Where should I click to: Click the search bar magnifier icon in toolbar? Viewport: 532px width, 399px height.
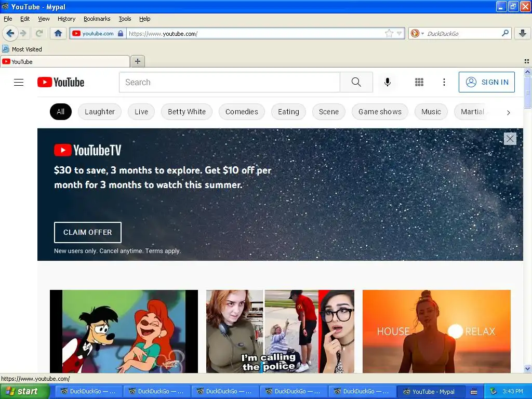point(505,33)
